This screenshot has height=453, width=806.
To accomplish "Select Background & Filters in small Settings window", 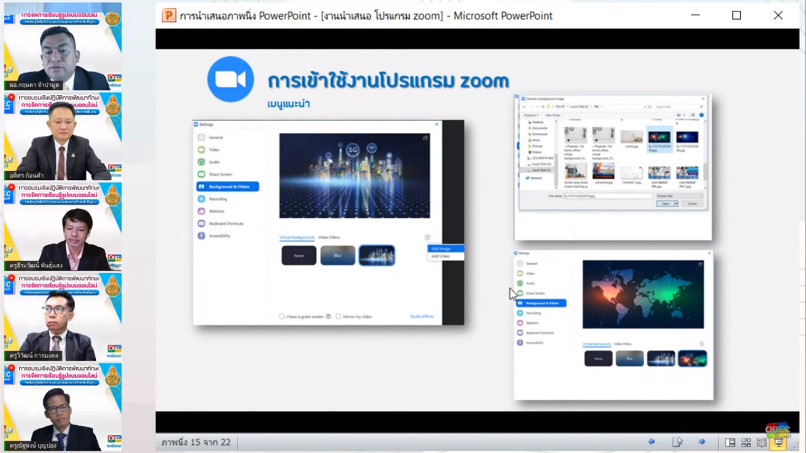I will [x=541, y=303].
